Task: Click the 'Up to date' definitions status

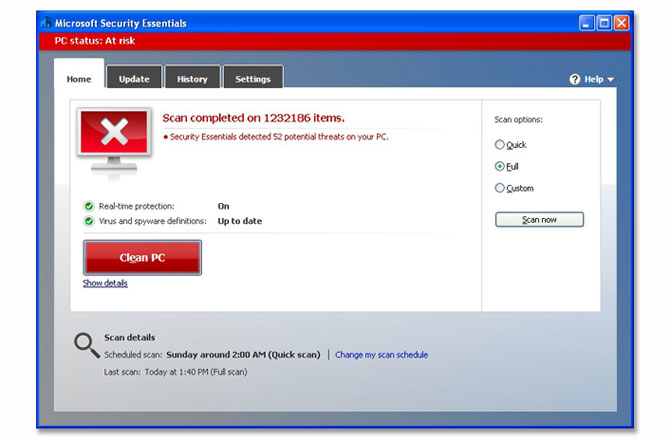Action: pos(240,221)
